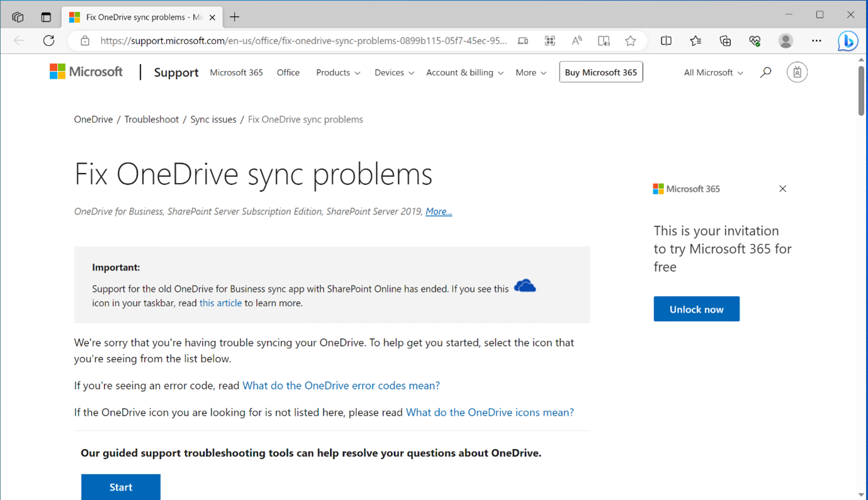The image size is (868, 500).
Task: Open the send to devices icon
Action: coord(523,41)
